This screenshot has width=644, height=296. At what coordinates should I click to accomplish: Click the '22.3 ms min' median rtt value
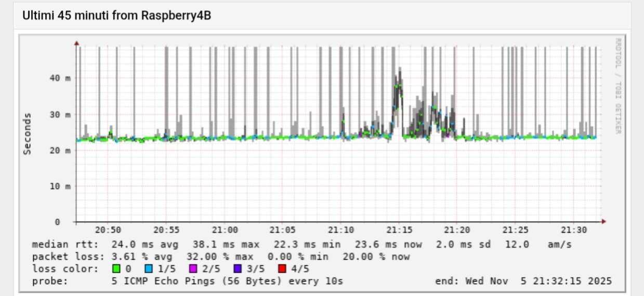(x=306, y=244)
